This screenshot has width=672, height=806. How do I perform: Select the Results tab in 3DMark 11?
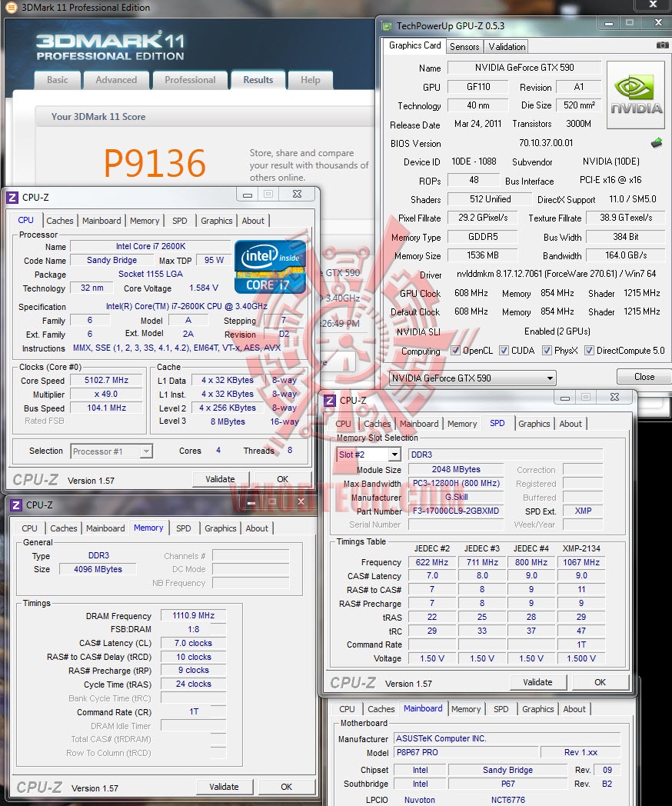258,80
